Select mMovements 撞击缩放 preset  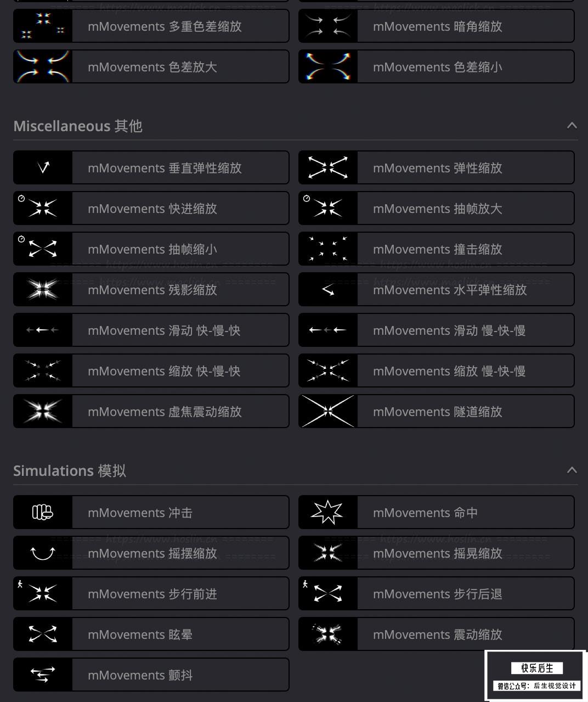(x=437, y=249)
